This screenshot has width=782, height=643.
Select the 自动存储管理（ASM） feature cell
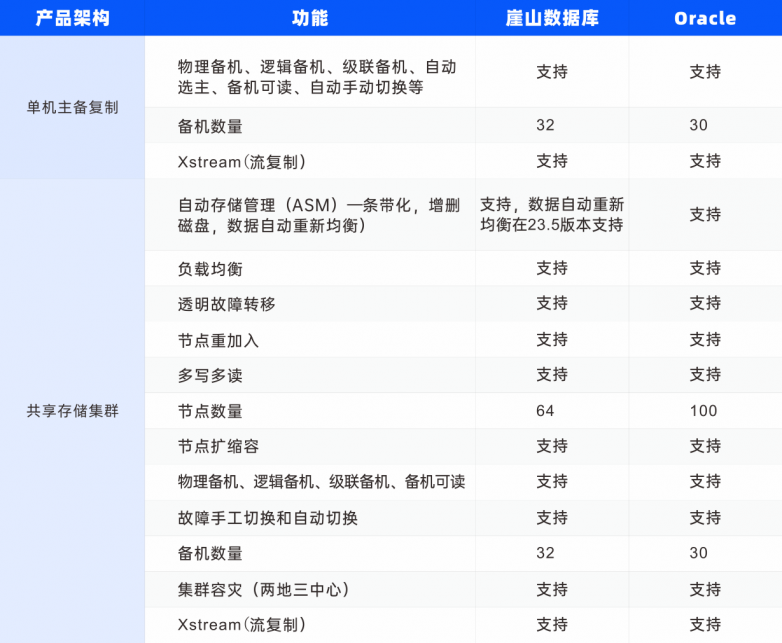[x=319, y=215]
